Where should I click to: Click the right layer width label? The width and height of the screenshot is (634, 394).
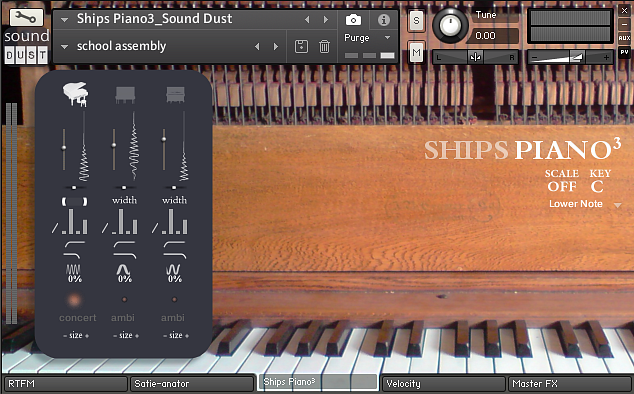click(175, 200)
